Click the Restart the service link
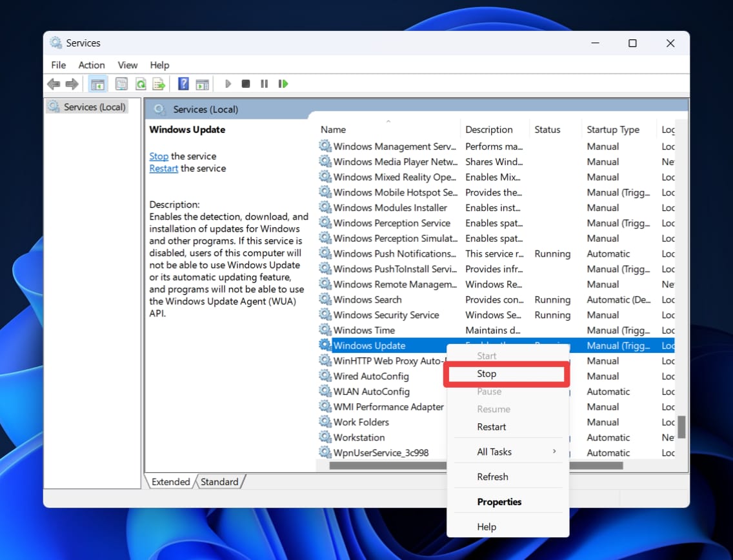This screenshot has height=560, width=733. 163,168
